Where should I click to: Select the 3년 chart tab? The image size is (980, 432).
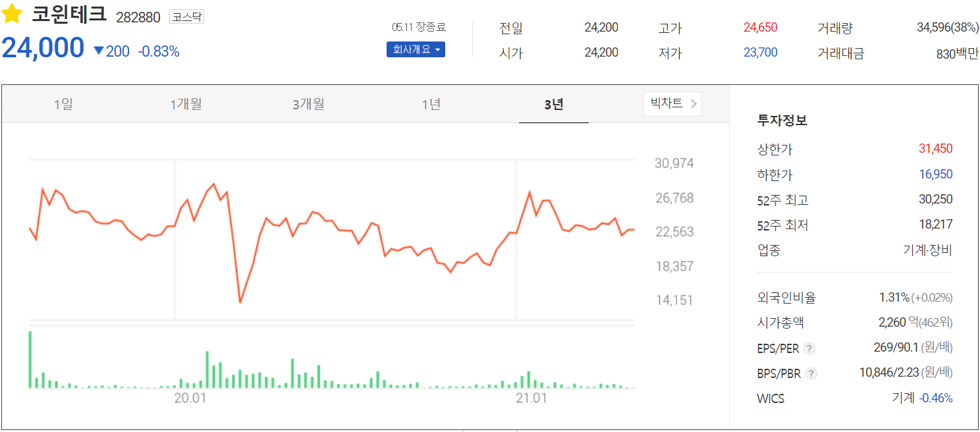(554, 103)
